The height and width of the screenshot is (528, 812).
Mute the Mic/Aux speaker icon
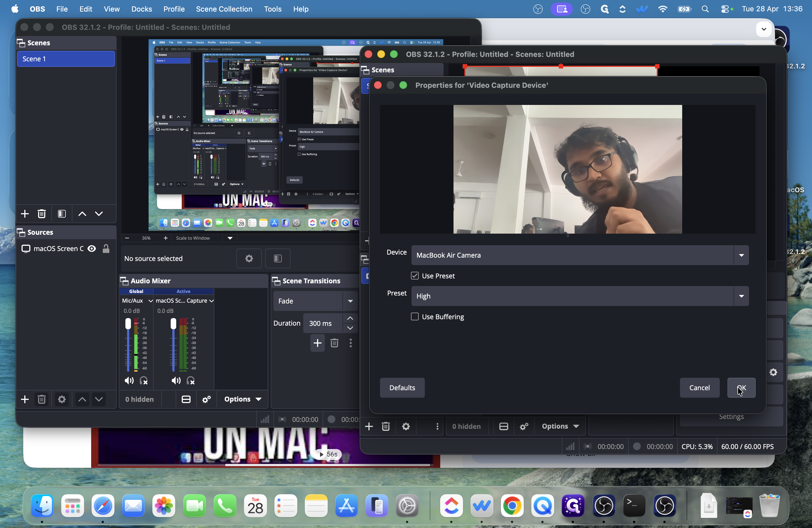click(x=129, y=381)
